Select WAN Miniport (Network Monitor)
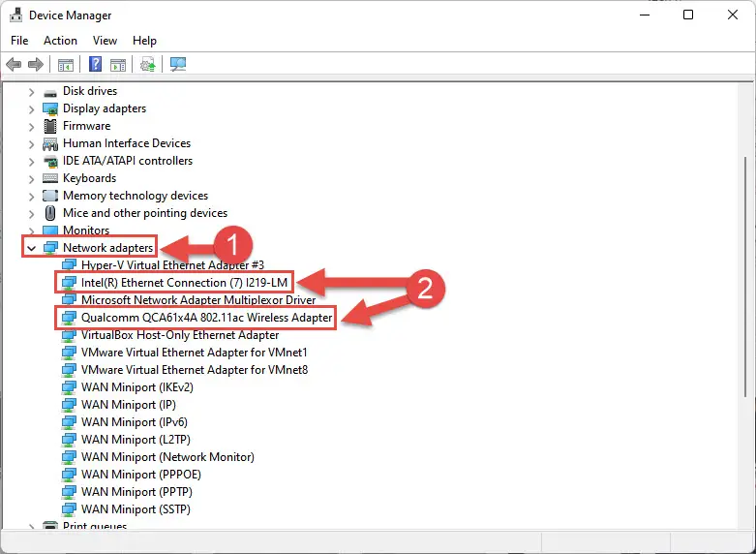 pos(167,456)
